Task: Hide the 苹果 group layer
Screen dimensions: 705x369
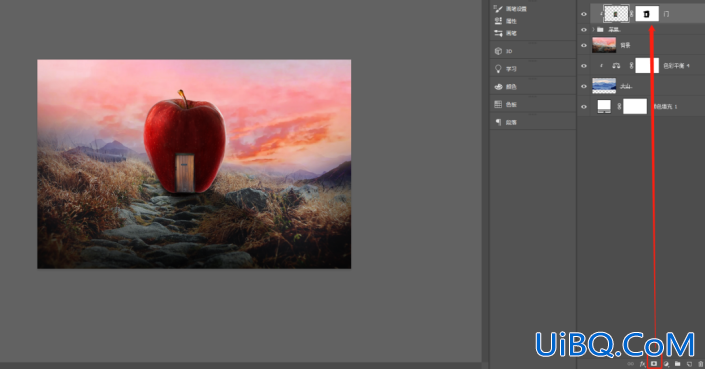Action: pos(584,30)
